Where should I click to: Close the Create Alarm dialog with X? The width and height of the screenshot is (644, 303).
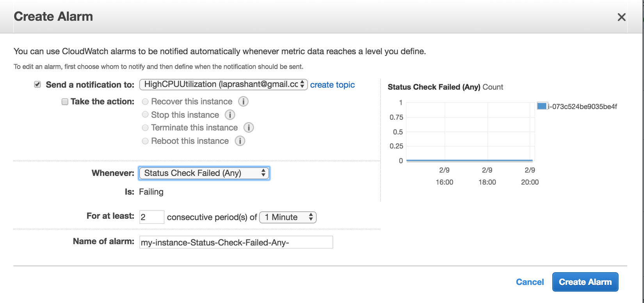pyautogui.click(x=621, y=17)
